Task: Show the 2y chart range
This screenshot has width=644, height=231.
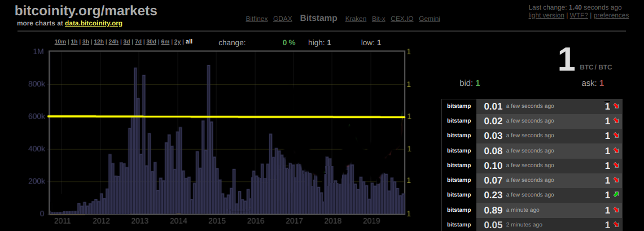Action: [177, 42]
